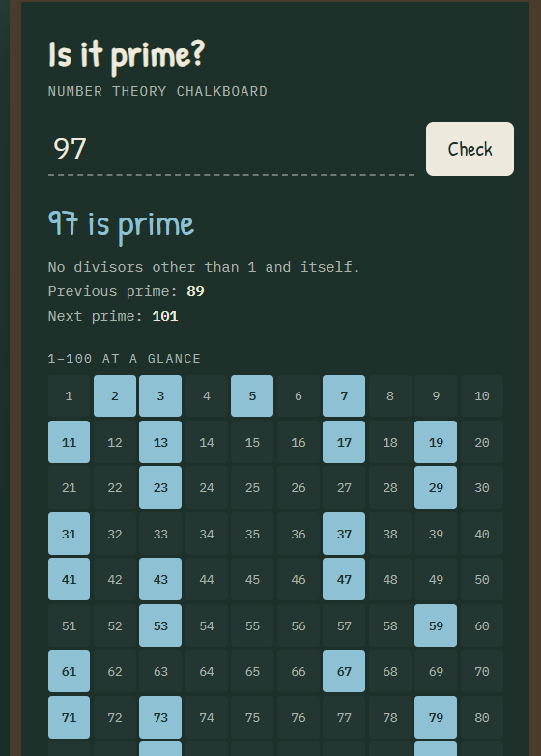Viewport: 541px width, 756px height.
Task: Select cell 50 in the grid
Action: click(482, 579)
